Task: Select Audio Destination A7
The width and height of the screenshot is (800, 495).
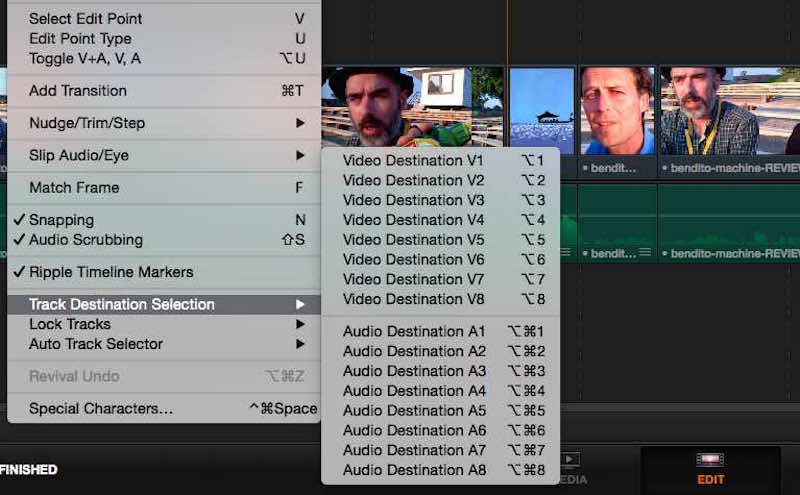Action: point(441,450)
